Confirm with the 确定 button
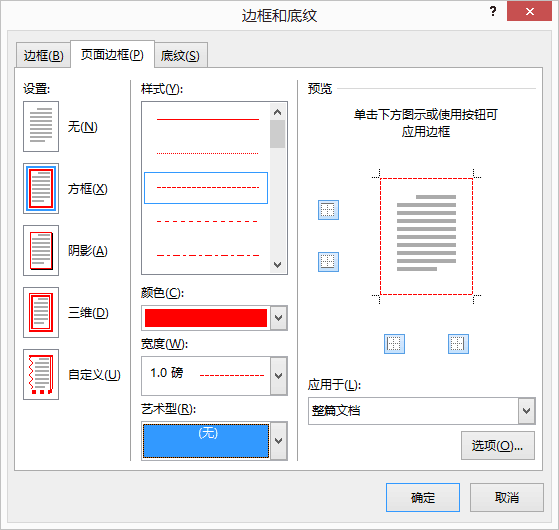This screenshot has height=530, width=559. pos(423,498)
